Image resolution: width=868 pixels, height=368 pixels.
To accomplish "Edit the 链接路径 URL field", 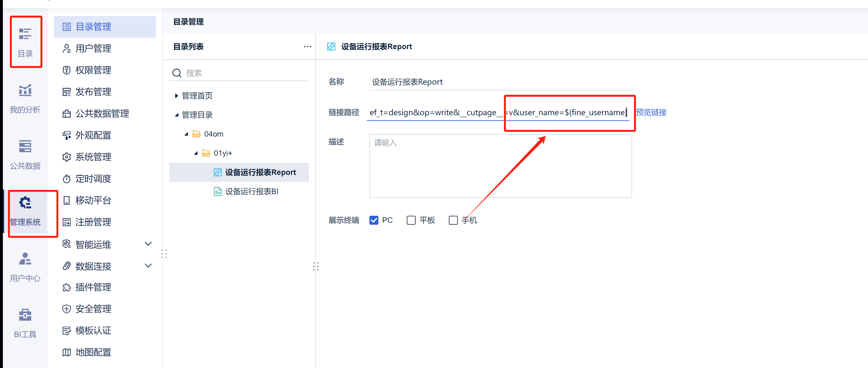I will point(498,112).
